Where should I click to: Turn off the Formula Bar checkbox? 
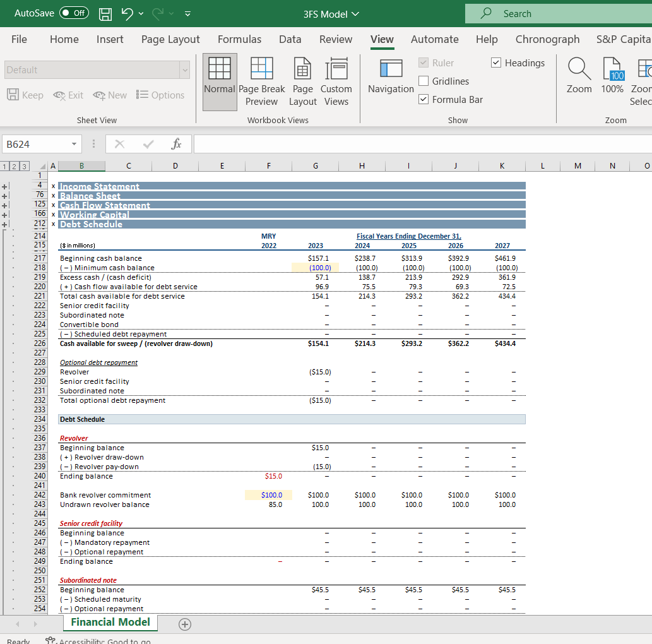[423, 100]
